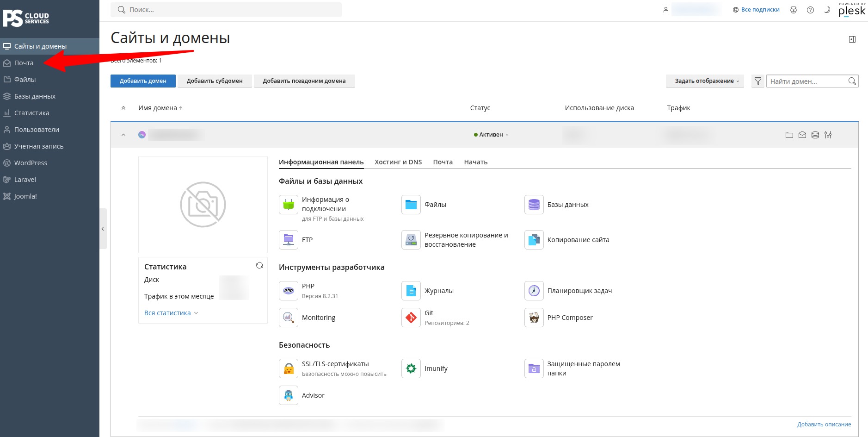This screenshot has width=868, height=437.
Task: Click the domain filter funnel icon
Action: pyautogui.click(x=757, y=81)
